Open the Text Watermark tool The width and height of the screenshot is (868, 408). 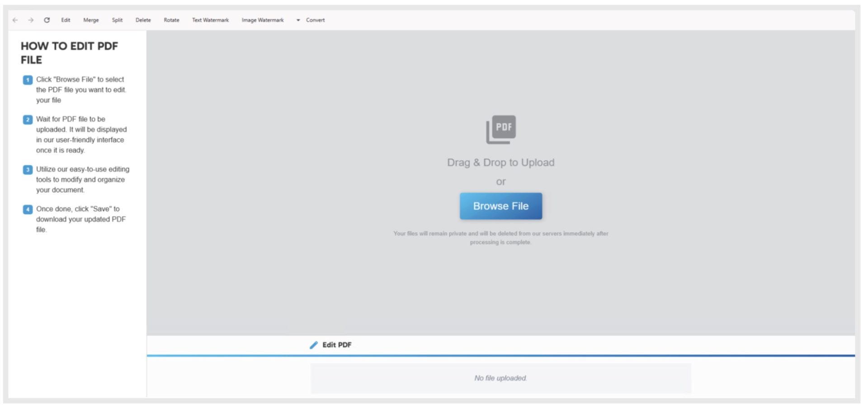(x=210, y=20)
